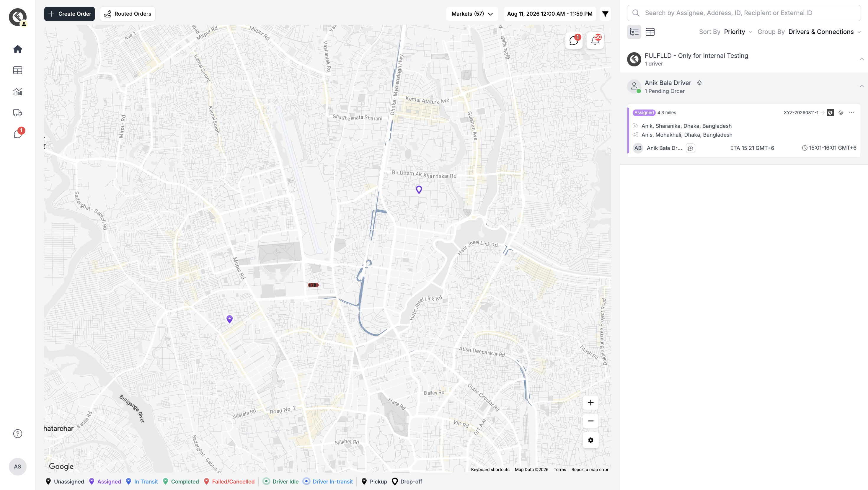Open map chat messages bubble
Viewport: 868px width, 490px height.
pyautogui.click(x=574, y=40)
